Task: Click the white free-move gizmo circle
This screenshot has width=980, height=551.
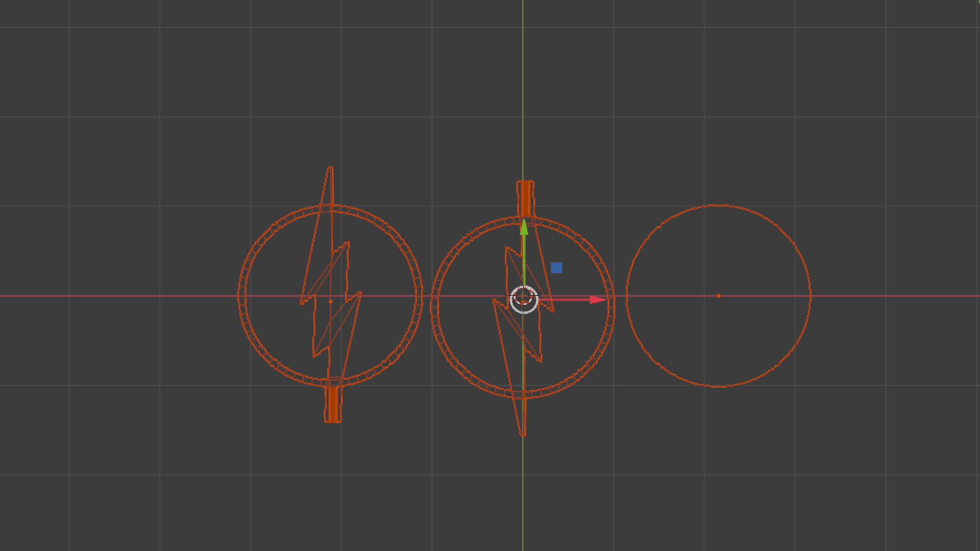Action: coord(524,299)
